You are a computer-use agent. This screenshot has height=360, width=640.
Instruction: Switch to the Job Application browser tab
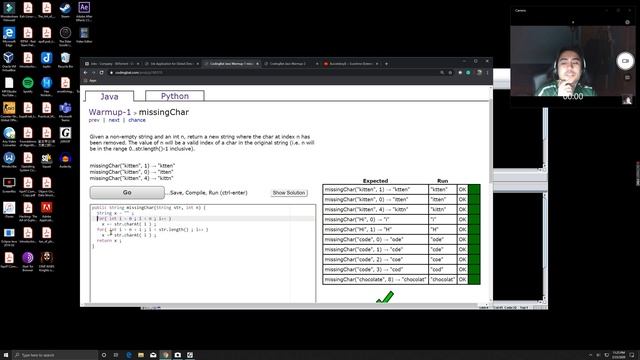point(171,64)
